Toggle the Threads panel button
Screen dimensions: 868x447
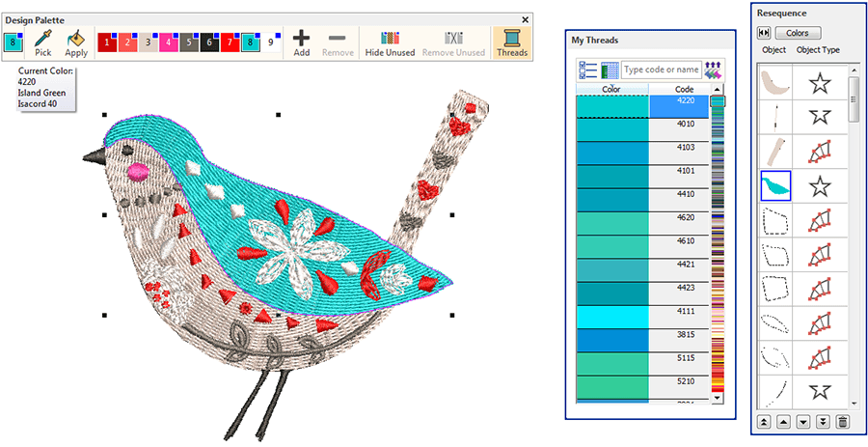511,42
